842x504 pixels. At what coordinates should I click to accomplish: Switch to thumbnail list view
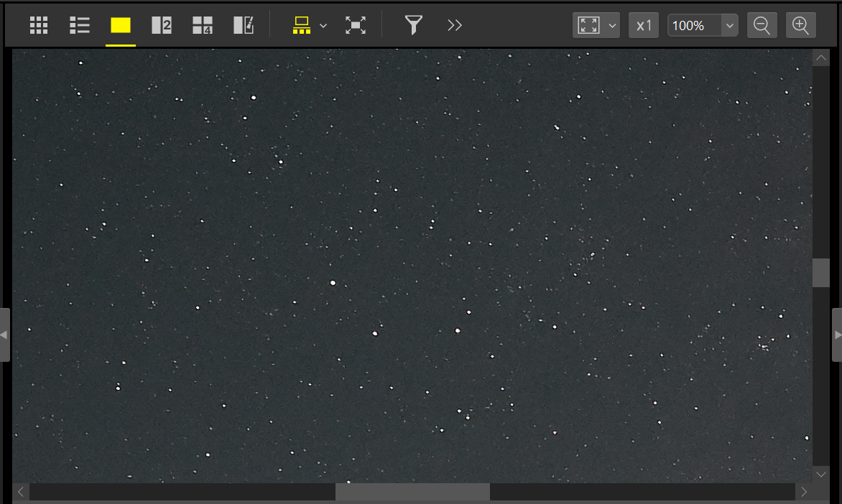pos(79,26)
